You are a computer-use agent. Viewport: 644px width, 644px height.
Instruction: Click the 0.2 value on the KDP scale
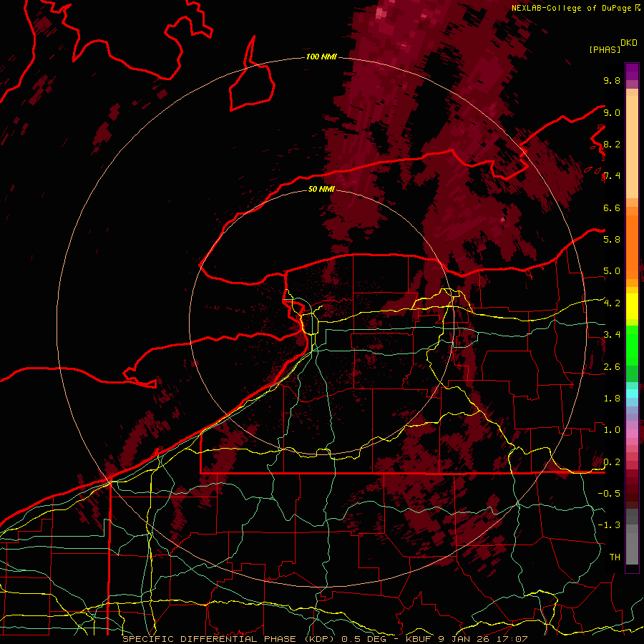click(612, 462)
